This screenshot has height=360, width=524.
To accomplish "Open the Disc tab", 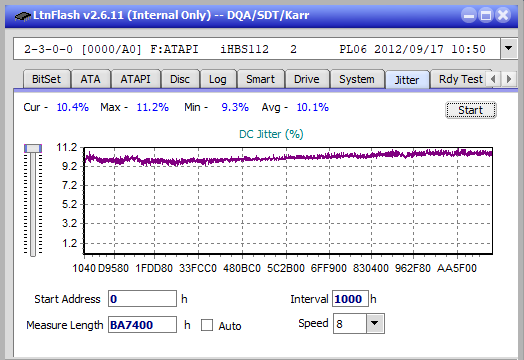I will click(x=180, y=79).
